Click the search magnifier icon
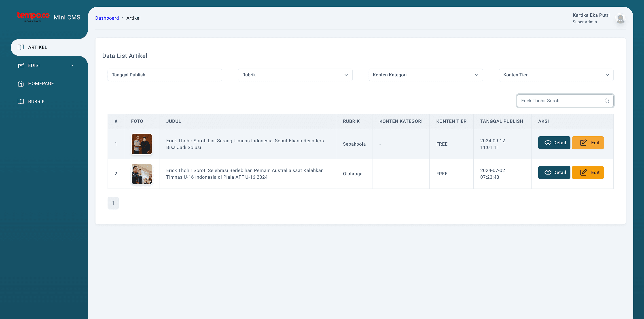This screenshot has height=319, width=644. (607, 101)
